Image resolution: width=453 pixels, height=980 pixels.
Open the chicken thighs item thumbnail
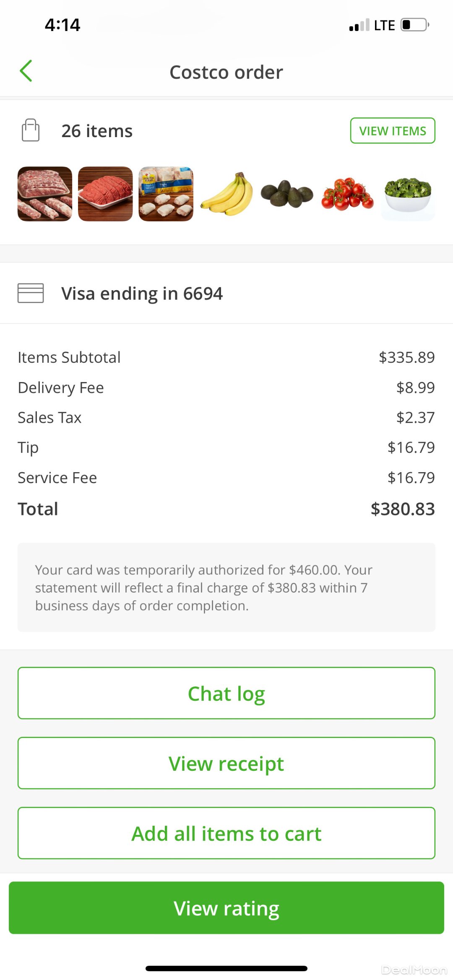tap(166, 194)
